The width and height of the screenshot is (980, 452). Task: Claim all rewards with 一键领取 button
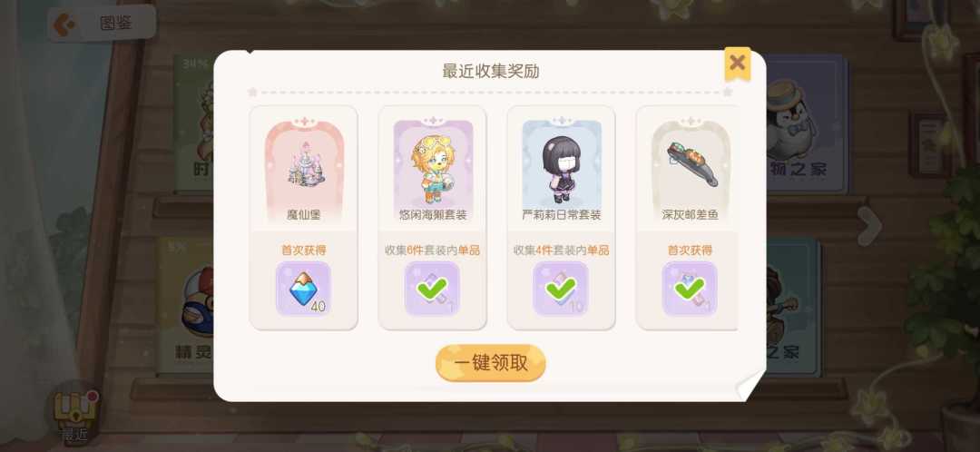pos(491,363)
